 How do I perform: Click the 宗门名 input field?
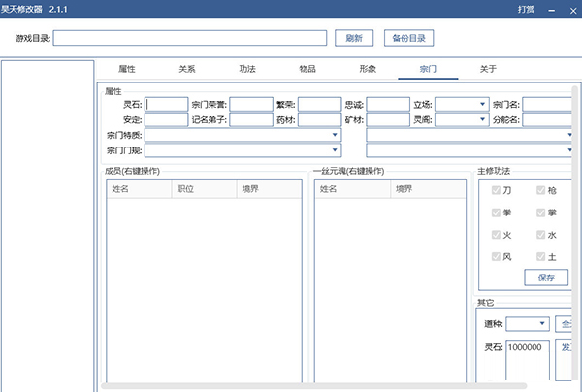tap(547, 105)
